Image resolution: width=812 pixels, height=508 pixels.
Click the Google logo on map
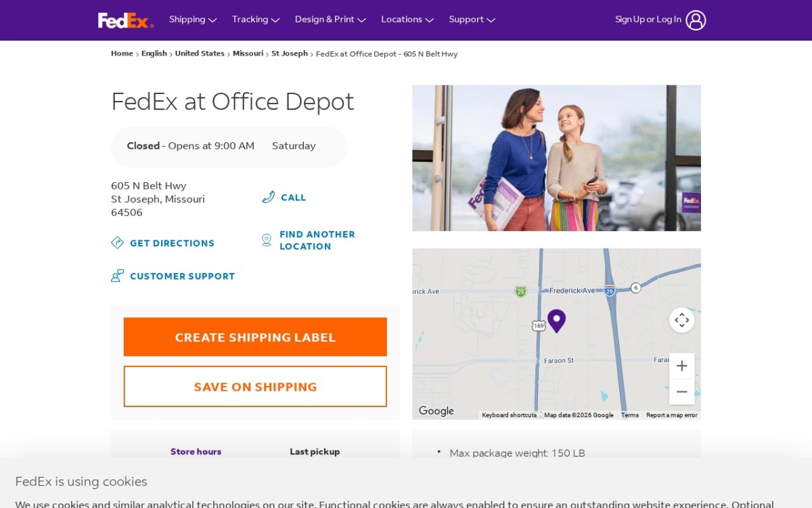coord(436,410)
